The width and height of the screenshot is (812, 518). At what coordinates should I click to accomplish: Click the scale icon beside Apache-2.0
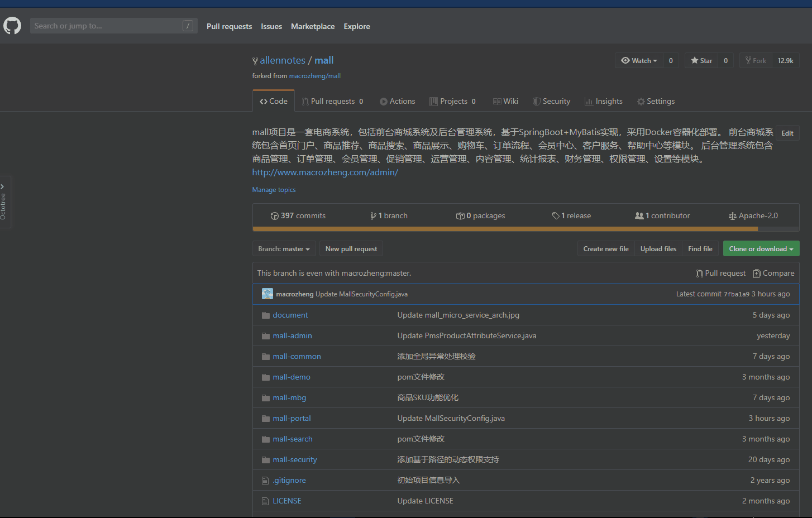pos(733,216)
